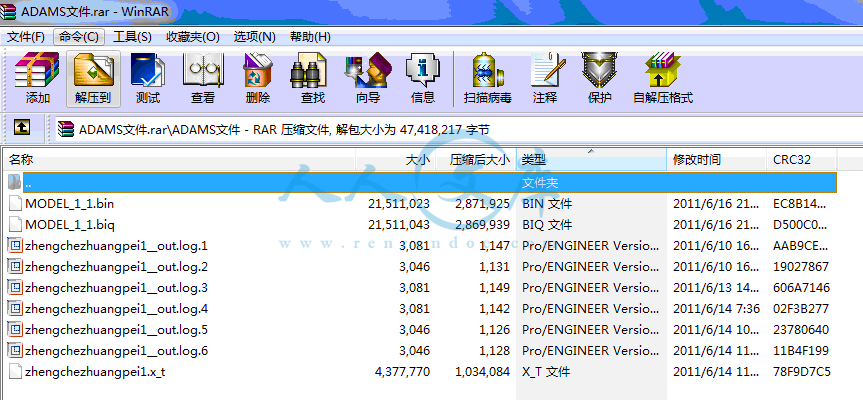Open the 文件(F) menu
The height and width of the screenshot is (400, 863).
tap(26, 37)
